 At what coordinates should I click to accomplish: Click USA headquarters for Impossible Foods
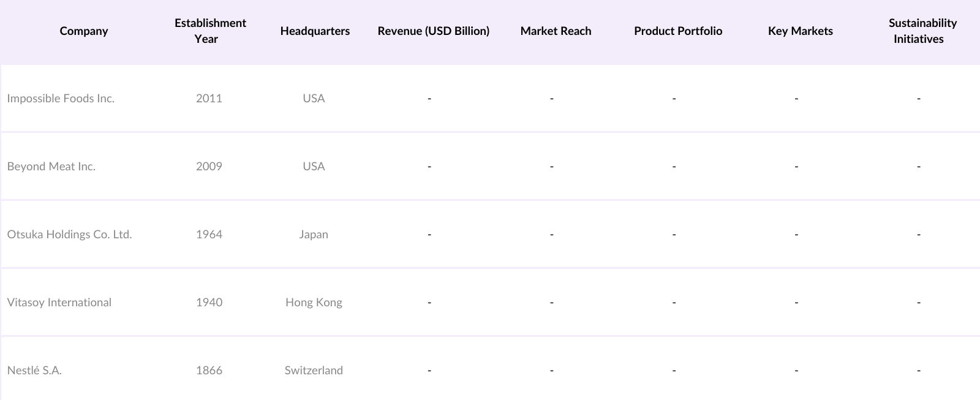[x=314, y=99]
